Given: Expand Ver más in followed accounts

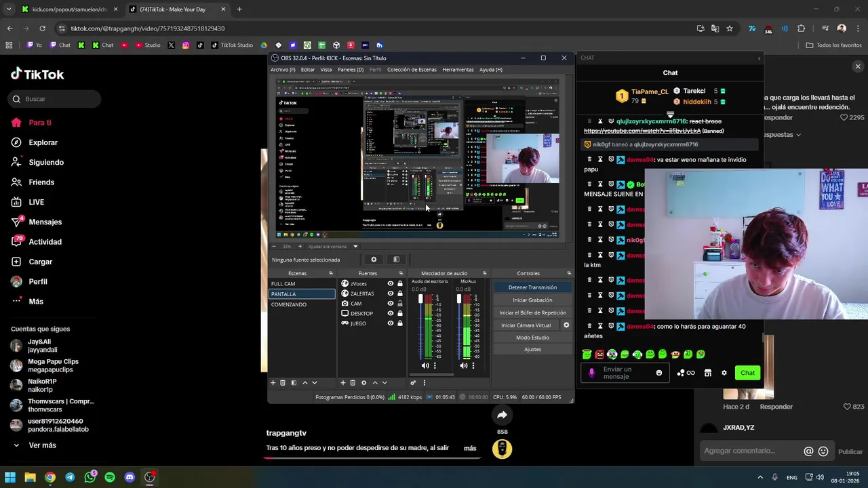Looking at the screenshot, I should (x=42, y=445).
